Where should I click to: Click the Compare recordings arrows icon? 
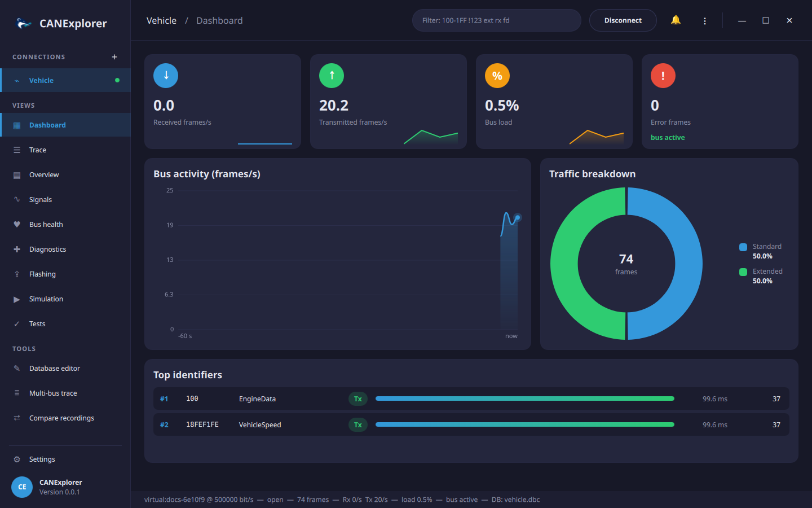(17, 418)
